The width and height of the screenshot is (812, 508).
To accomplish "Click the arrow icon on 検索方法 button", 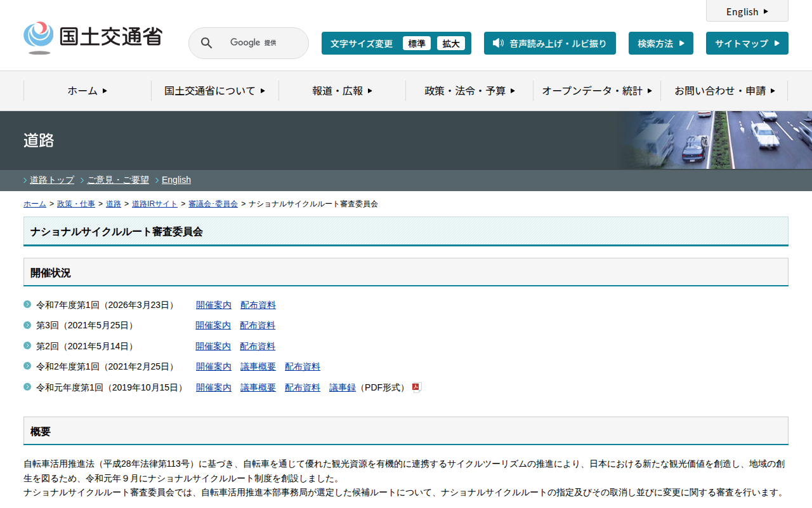I will [x=681, y=43].
